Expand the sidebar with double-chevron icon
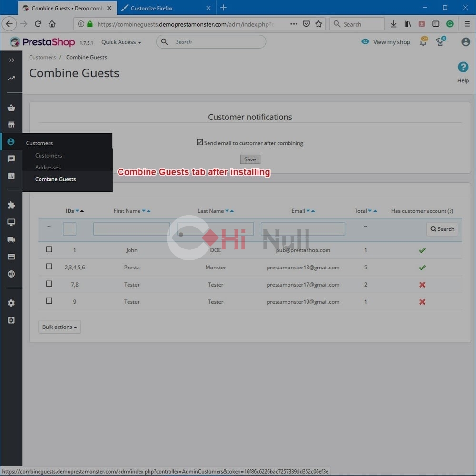Viewport: 476px width, 476px height. click(11, 60)
